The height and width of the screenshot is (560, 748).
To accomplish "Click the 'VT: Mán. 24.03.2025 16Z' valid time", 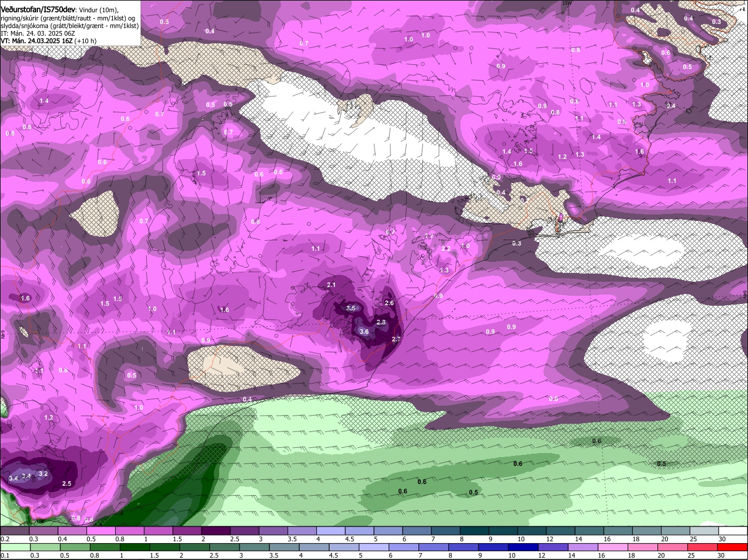I will 36,41.
